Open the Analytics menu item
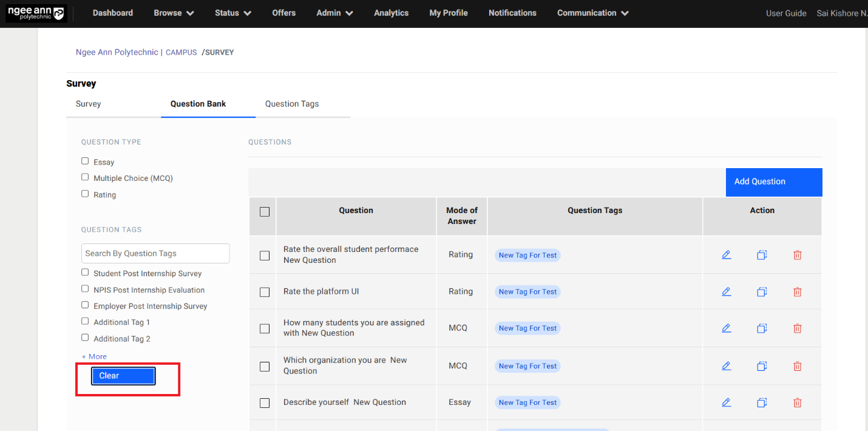868x431 pixels. [391, 13]
